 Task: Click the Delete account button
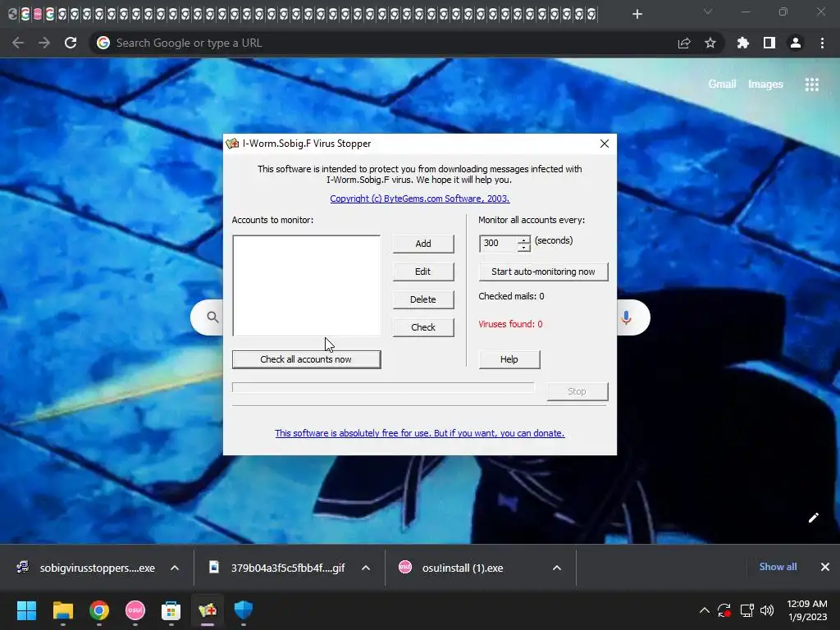point(423,299)
